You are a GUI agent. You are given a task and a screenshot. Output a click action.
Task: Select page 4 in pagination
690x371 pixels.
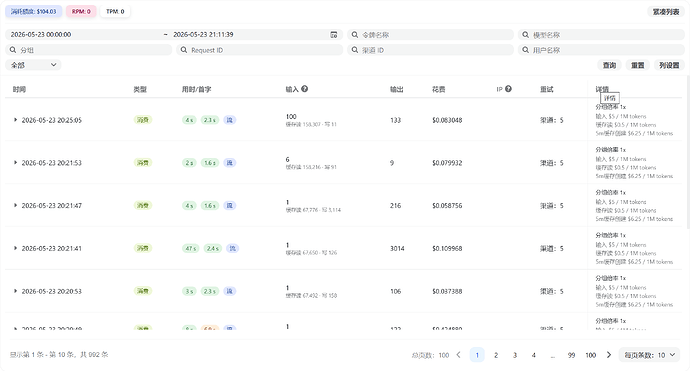(534, 355)
